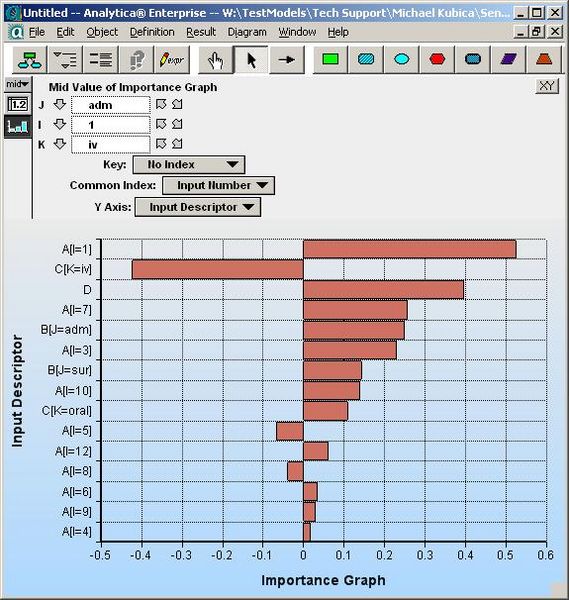This screenshot has width=569, height=600.
Task: Step K index to previous value
Action: point(161,144)
